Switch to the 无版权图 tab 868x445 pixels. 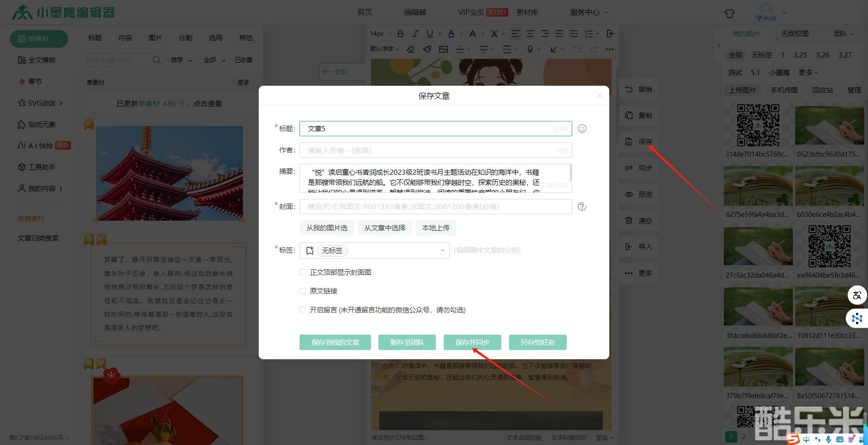[x=795, y=34]
